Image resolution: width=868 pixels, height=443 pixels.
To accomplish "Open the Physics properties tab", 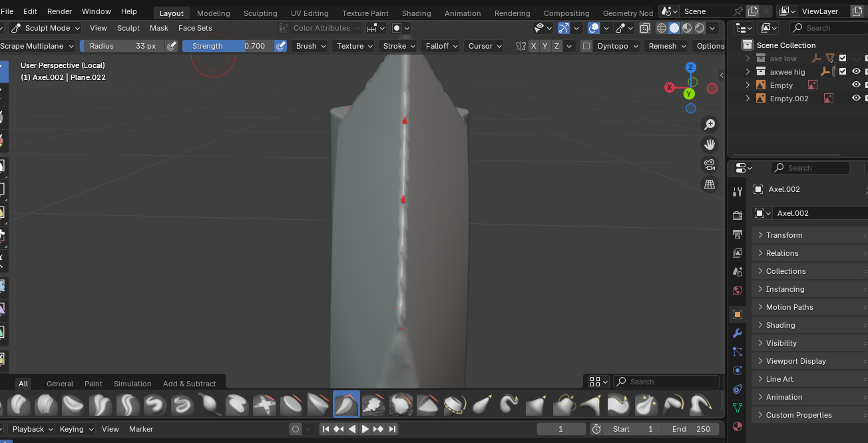I will pyautogui.click(x=737, y=370).
